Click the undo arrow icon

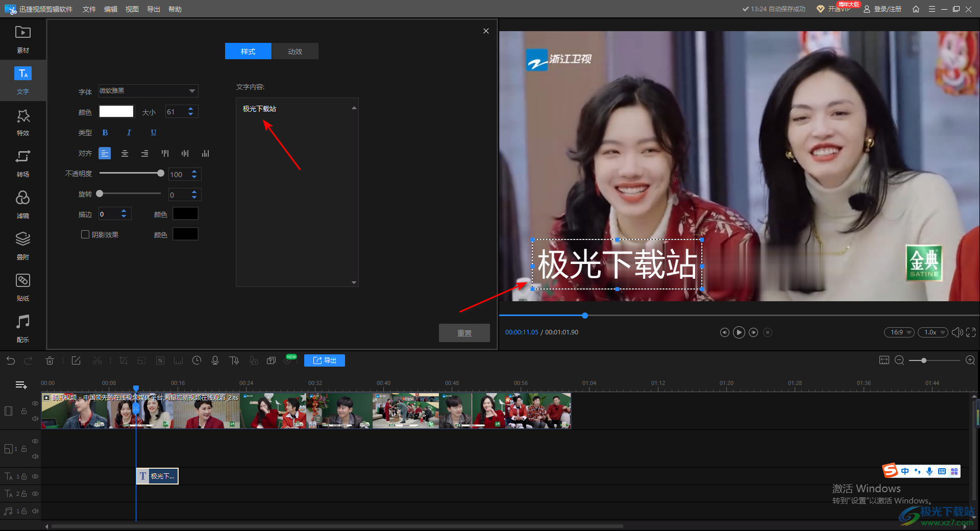click(x=11, y=360)
